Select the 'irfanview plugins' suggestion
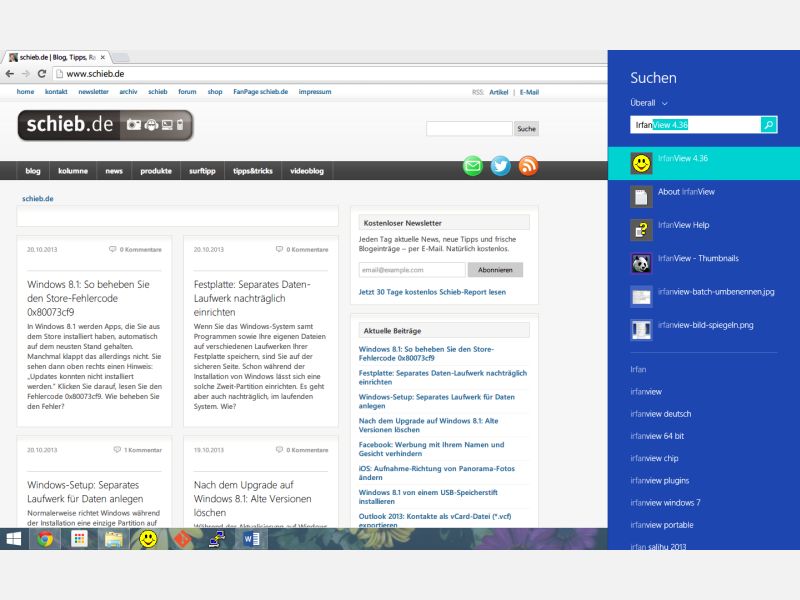The width and height of the screenshot is (800, 600). (660, 481)
